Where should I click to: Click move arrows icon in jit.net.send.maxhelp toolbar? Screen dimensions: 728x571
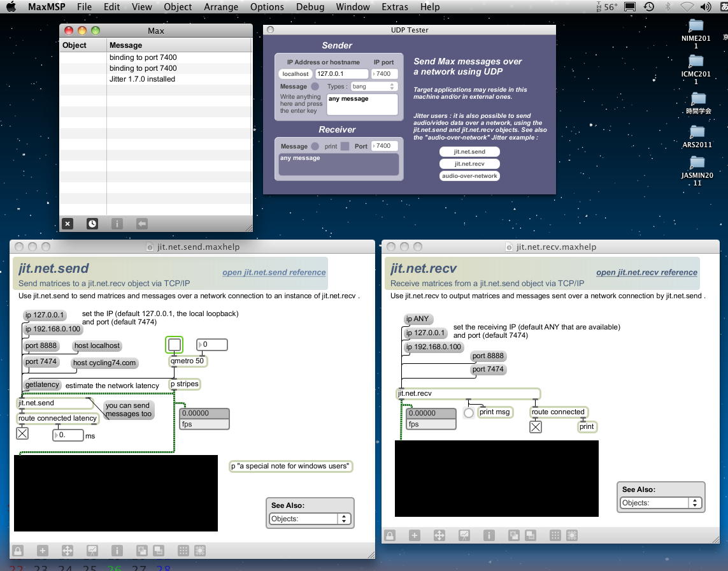point(68,551)
